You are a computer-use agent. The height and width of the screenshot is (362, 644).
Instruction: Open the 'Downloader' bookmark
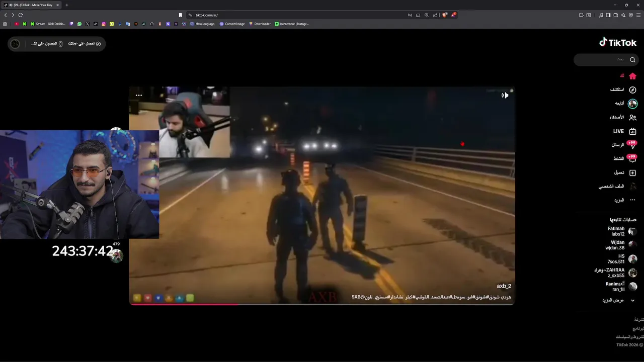pos(260,24)
